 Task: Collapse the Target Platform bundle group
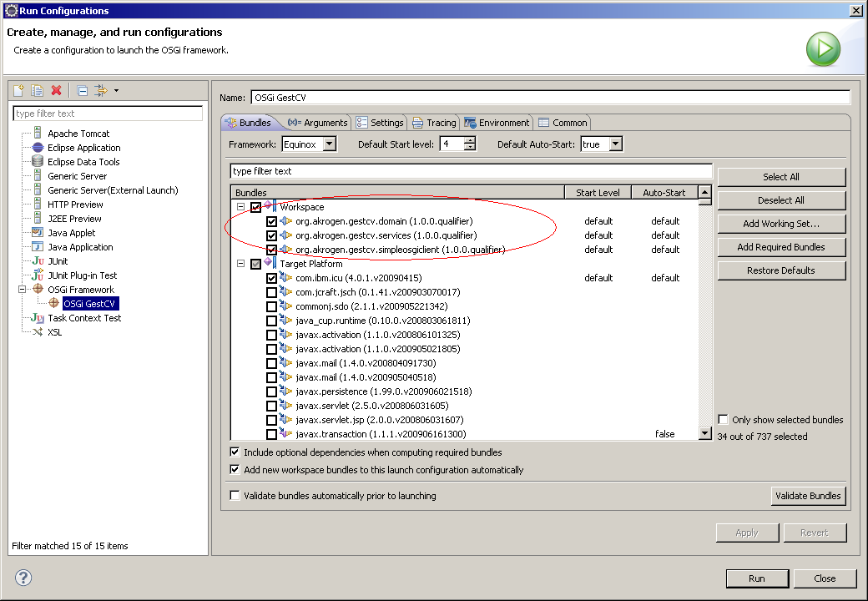pos(240,264)
